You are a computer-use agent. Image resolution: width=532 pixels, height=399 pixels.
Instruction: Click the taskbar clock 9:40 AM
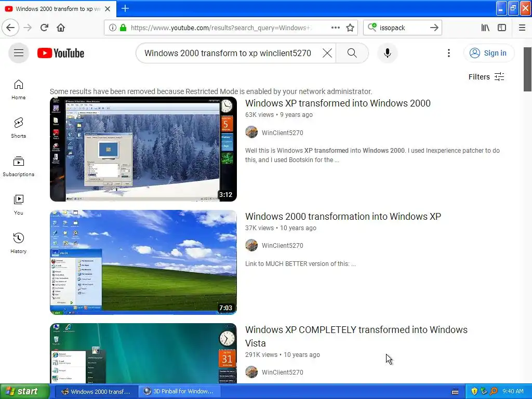point(513,391)
